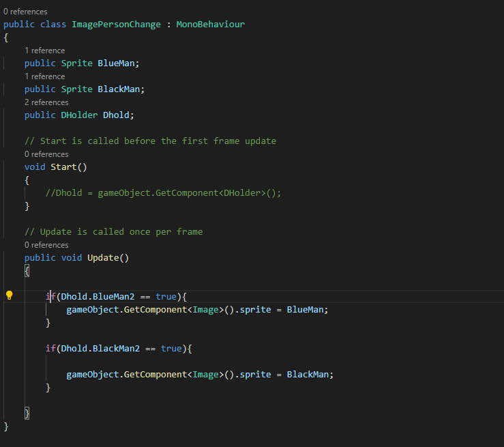Viewport: 504px width, 447px height.
Task: Open the '0 references' lens above Start()
Action: pos(46,154)
